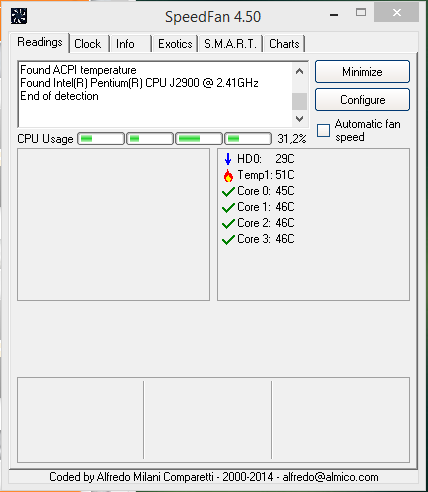
Task: Click the flame icon next to Temp1
Action: 228,175
